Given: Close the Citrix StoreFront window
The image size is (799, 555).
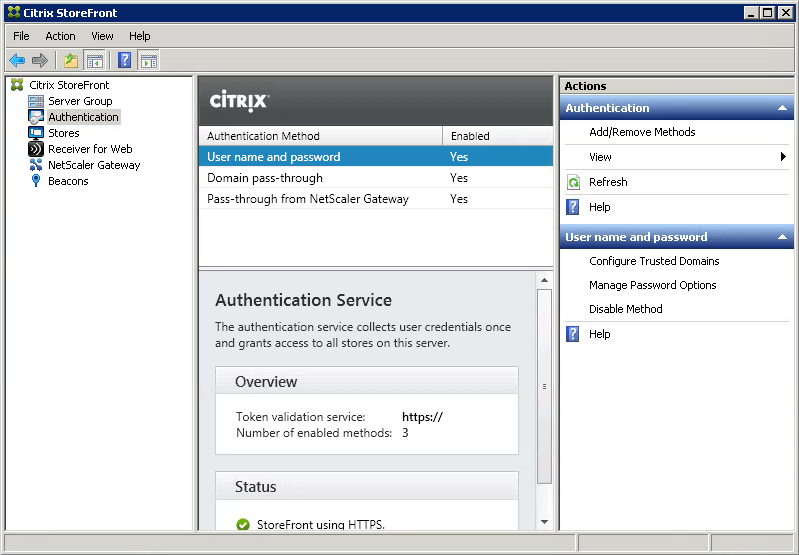Looking at the screenshot, I should [x=785, y=13].
